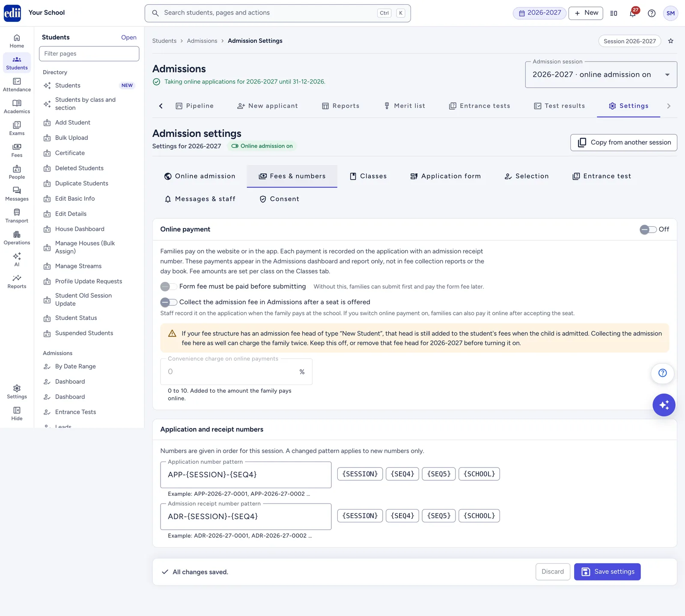The image size is (685, 616).
Task: Open the floating AI assistant button
Action: click(664, 405)
